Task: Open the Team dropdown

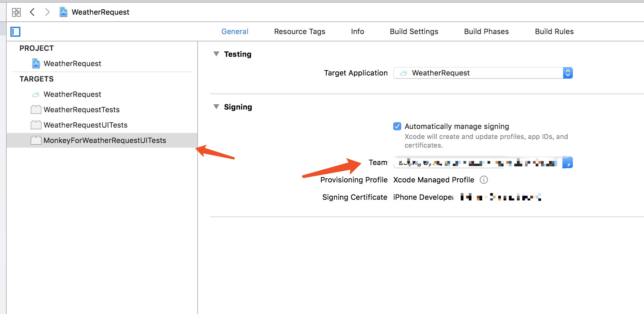Action: (x=483, y=162)
